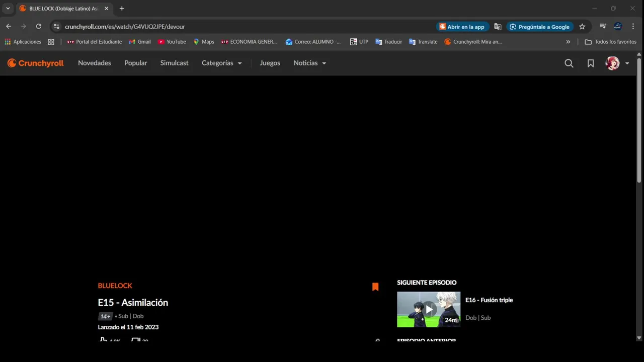The height and width of the screenshot is (362, 644).
Task: Click the BLUELOCK series link
Action: [x=115, y=286]
